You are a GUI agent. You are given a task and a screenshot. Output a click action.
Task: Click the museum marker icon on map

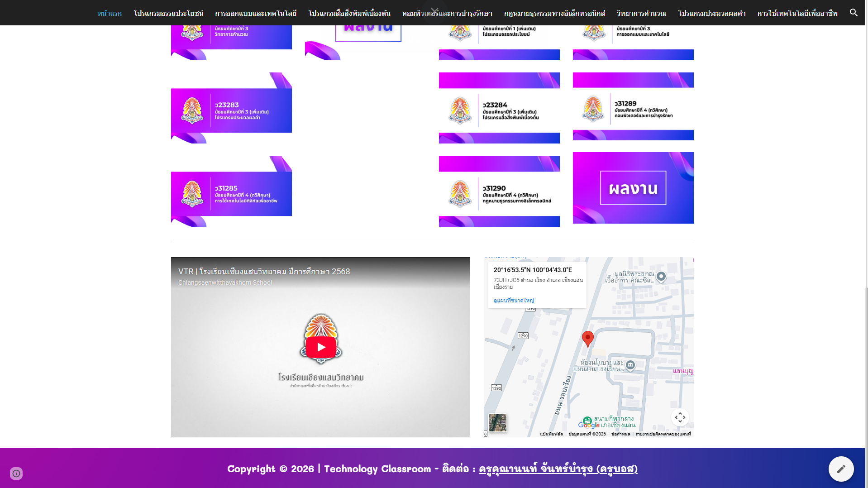pyautogui.click(x=630, y=365)
